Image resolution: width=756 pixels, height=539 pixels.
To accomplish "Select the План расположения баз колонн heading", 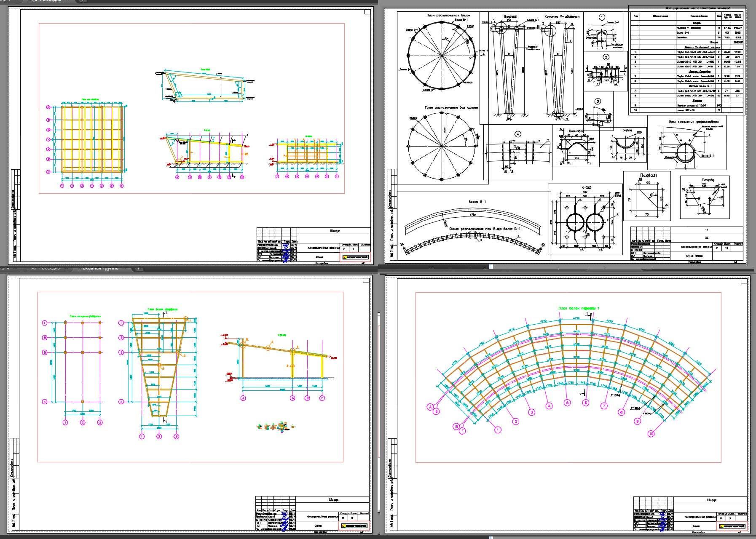I will coord(451,108).
